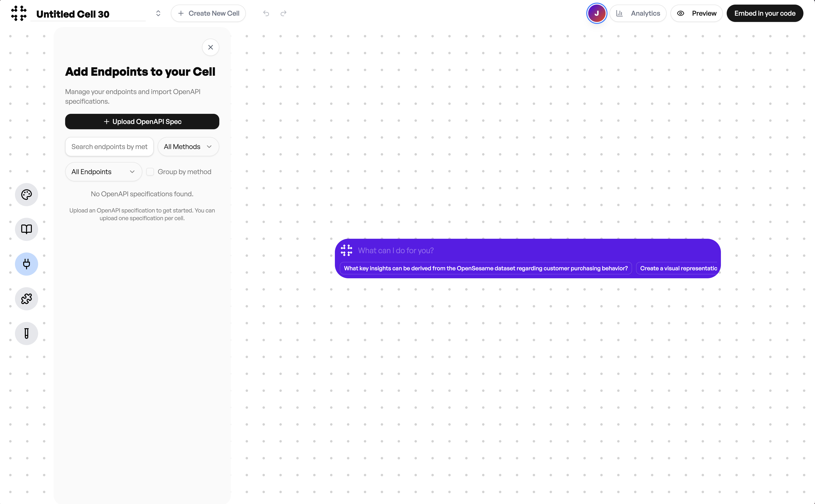Open the book knowledge sidebar icon

26,229
